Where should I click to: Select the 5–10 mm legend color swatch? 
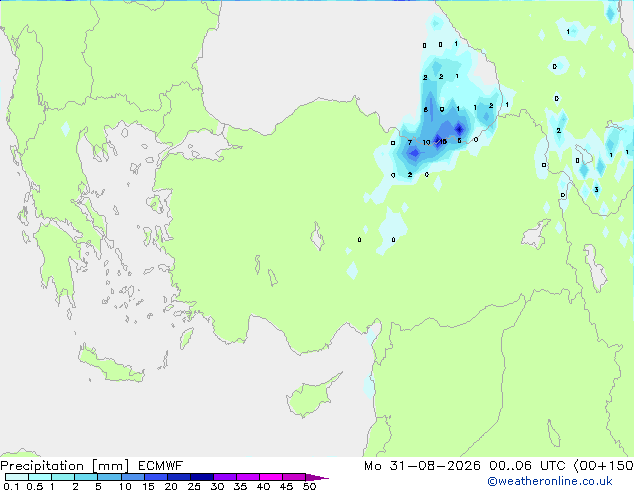coord(109,477)
